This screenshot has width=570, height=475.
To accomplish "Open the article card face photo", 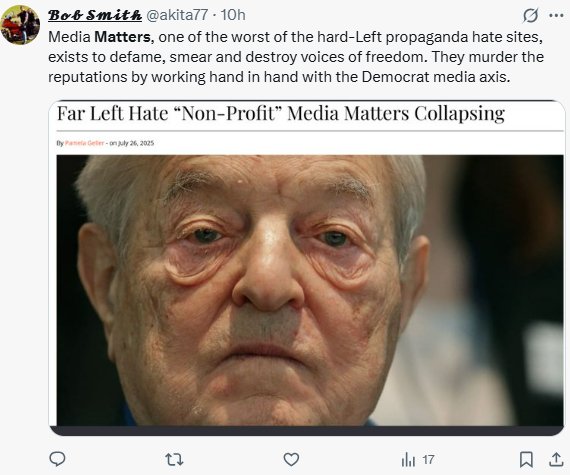I will 310,290.
